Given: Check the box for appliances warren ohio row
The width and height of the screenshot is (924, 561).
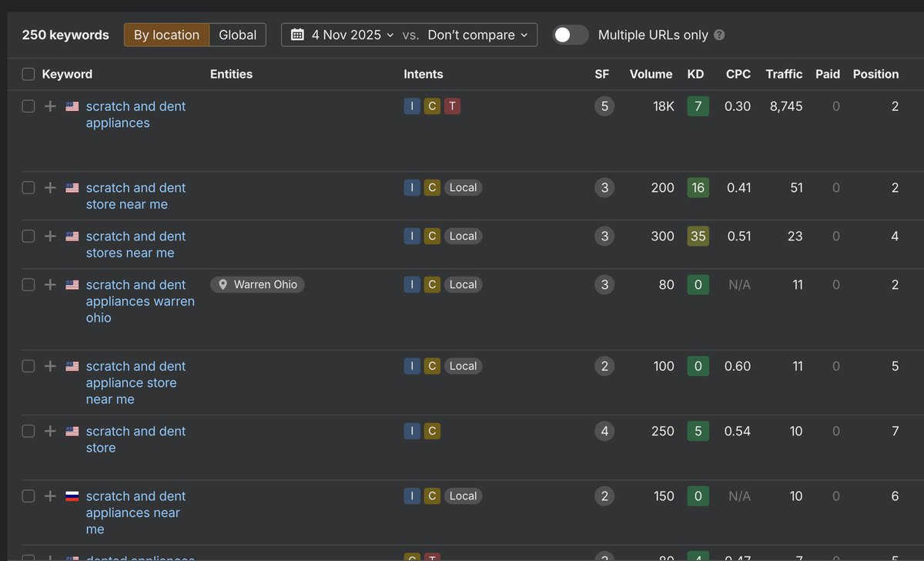Looking at the screenshot, I should coord(28,284).
